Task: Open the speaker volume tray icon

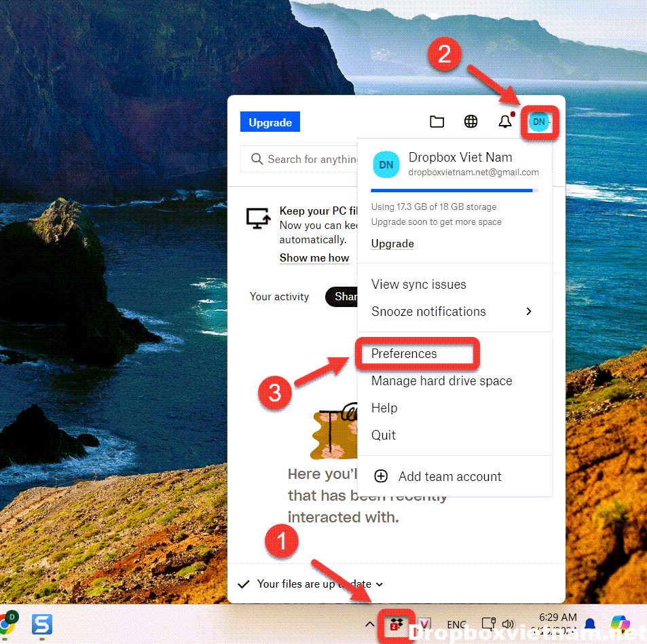Action: [508, 624]
